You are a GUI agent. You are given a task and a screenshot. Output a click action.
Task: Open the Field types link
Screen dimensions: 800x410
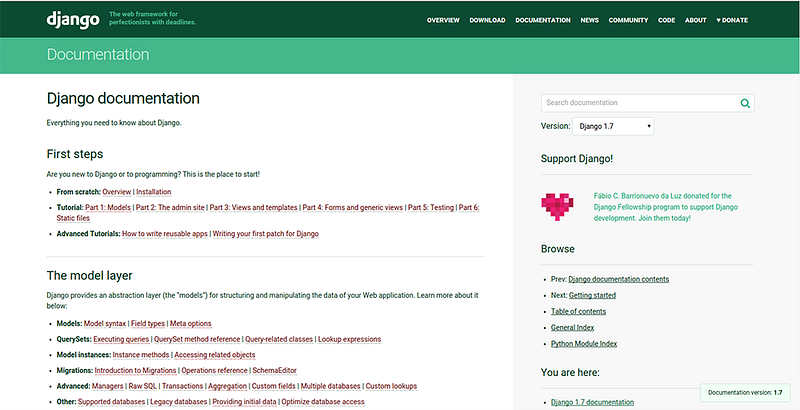148,324
